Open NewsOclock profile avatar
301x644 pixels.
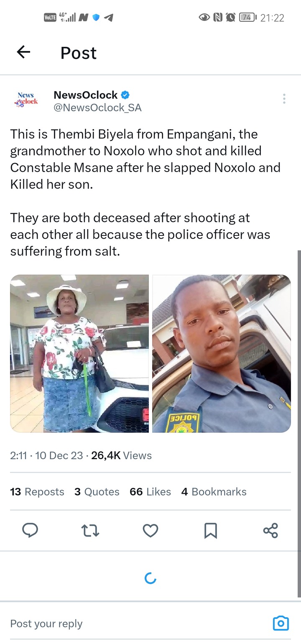tap(28, 100)
